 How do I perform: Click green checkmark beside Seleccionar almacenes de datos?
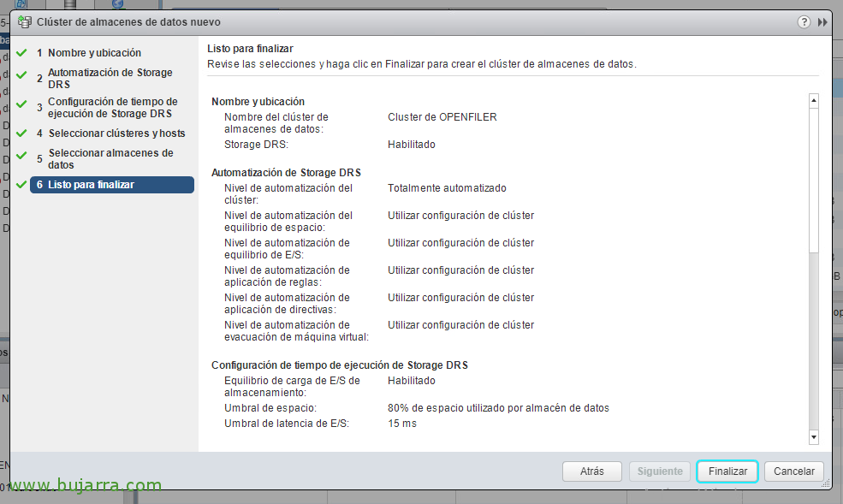coord(21,157)
